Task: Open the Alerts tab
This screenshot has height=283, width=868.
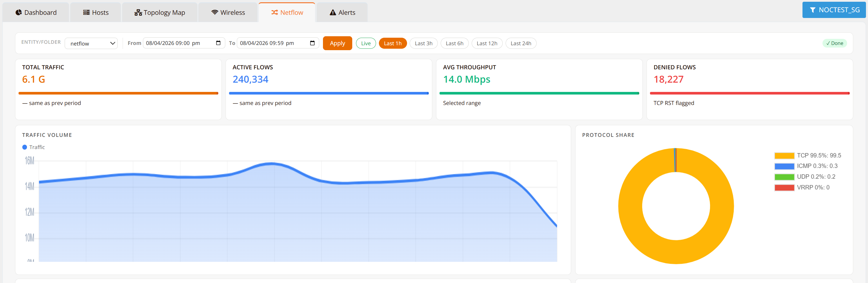Action: 342,12
